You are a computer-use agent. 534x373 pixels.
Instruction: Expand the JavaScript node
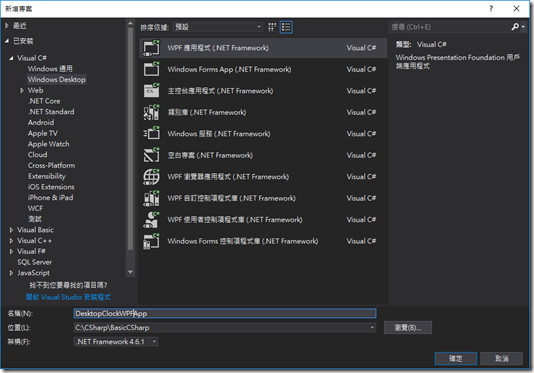pyautogui.click(x=11, y=273)
